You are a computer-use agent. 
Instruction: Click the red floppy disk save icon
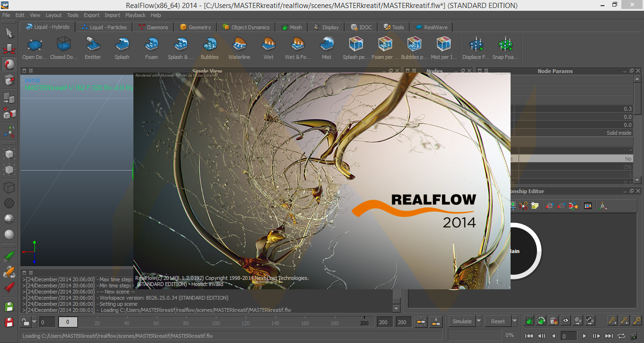tap(9, 323)
